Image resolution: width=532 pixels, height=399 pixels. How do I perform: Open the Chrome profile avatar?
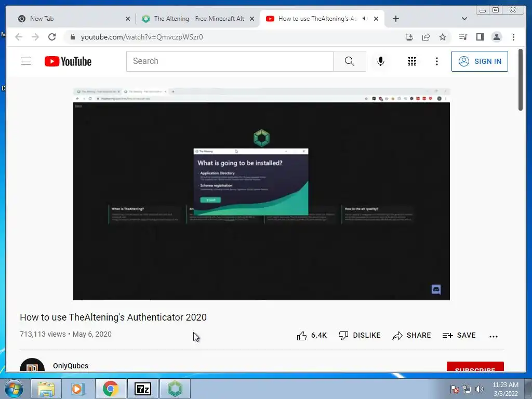pyautogui.click(x=496, y=37)
